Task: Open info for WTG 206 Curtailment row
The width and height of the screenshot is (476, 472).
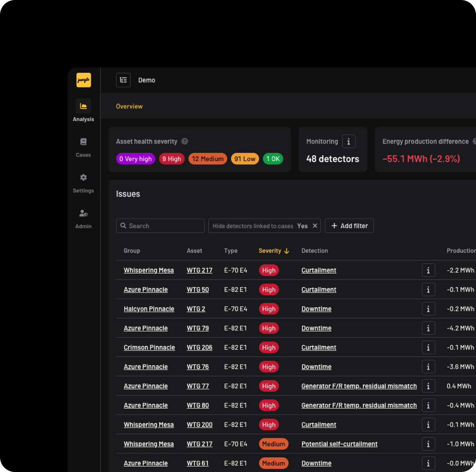Action: coord(428,347)
